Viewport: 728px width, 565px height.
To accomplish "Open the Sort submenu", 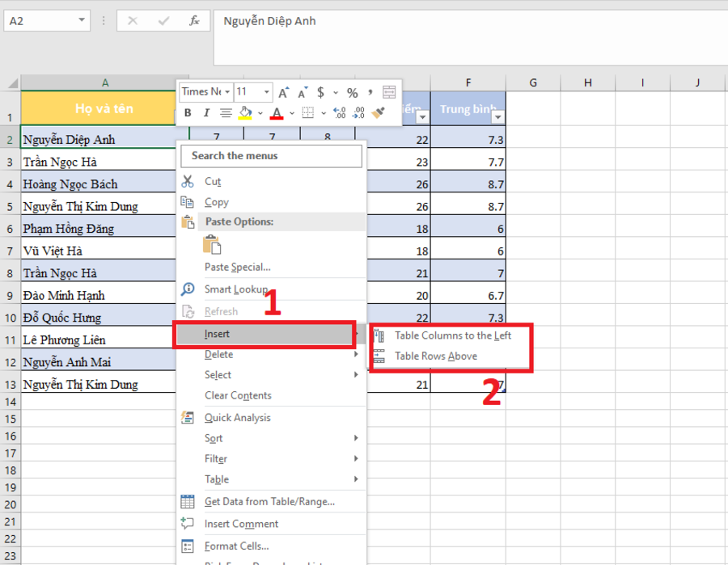I will point(271,438).
